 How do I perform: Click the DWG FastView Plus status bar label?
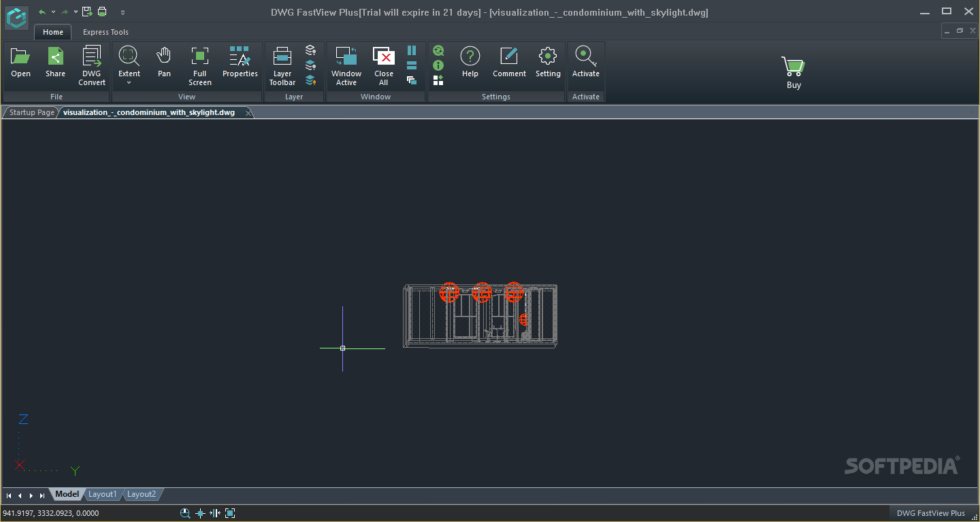(930, 513)
